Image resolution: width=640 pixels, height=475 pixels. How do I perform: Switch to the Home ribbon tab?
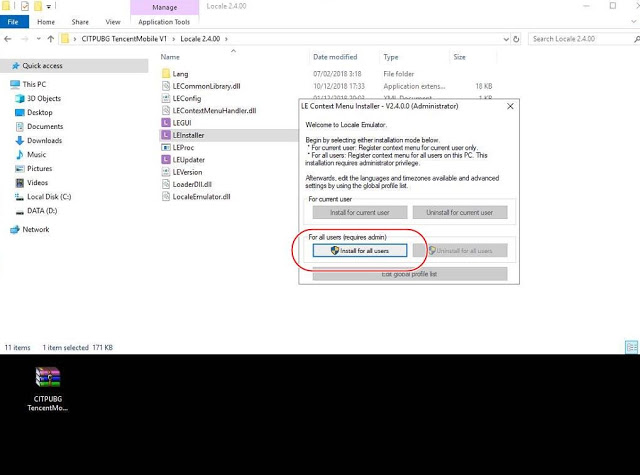[x=46, y=22]
